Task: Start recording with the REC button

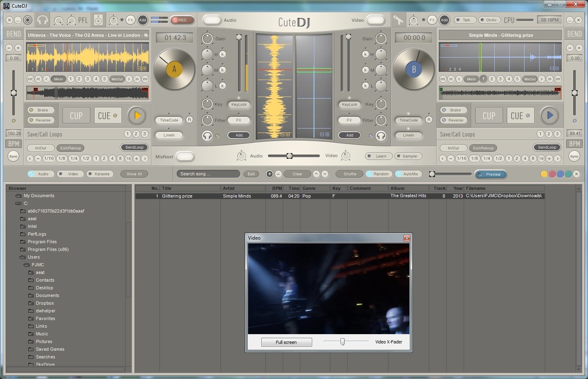Action: pos(182,20)
